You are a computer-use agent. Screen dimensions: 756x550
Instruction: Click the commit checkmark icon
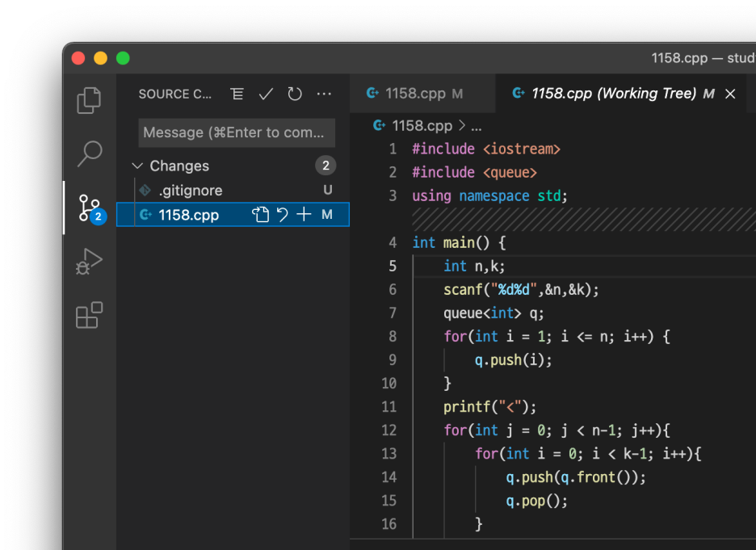(x=266, y=94)
